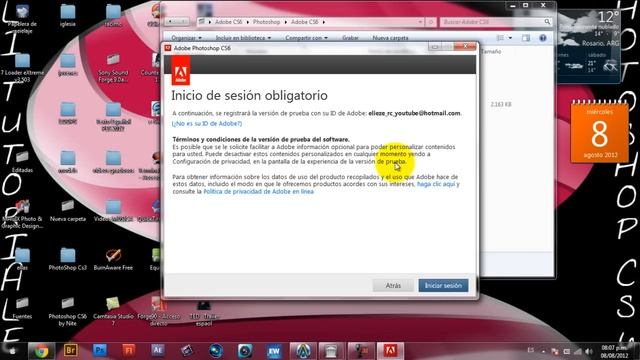Select the 'PhotoShop Cs3' desktop folder
The height and width of the screenshot is (360, 640).
tap(68, 258)
